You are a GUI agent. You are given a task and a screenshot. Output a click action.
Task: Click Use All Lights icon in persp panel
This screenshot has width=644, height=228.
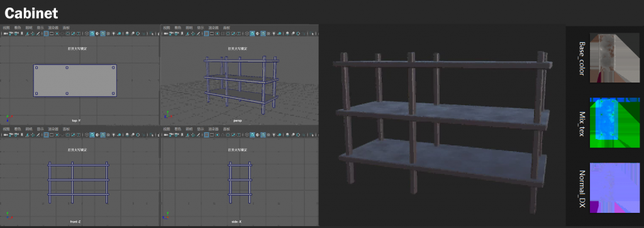coord(274,34)
